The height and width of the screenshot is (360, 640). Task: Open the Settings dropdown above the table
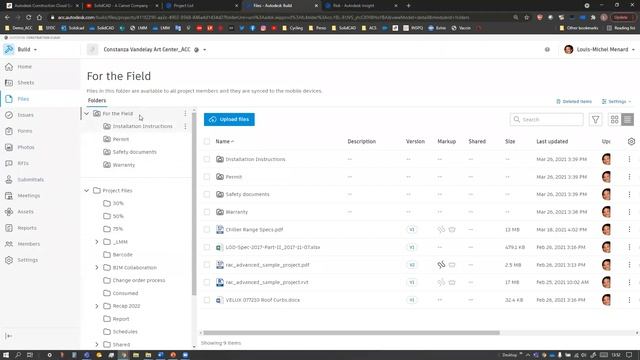tap(616, 101)
